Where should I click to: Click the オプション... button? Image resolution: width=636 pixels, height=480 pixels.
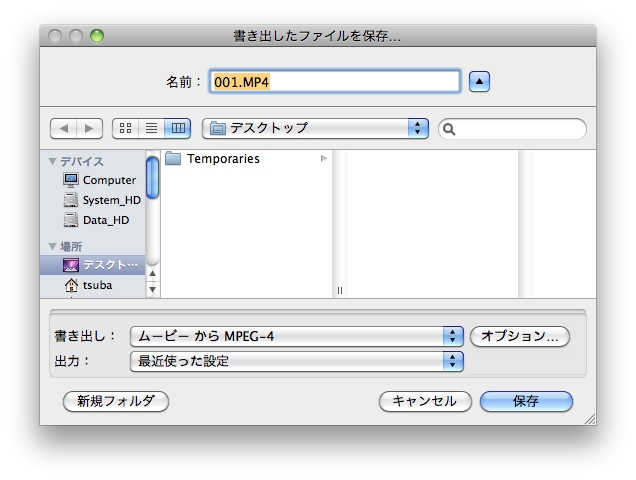(x=520, y=336)
